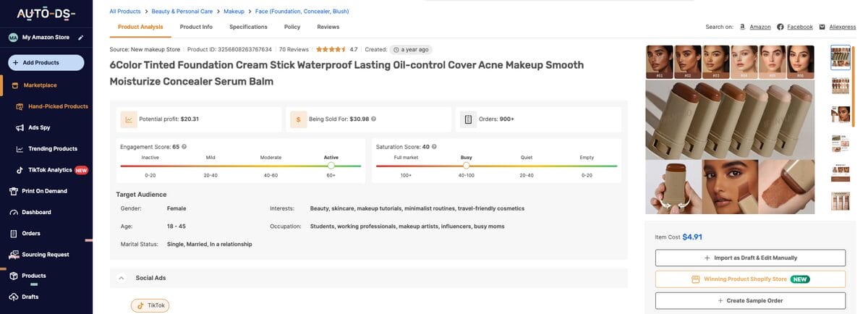Click the help icon next to $30.98
The height and width of the screenshot is (314, 868).
pyautogui.click(x=374, y=119)
